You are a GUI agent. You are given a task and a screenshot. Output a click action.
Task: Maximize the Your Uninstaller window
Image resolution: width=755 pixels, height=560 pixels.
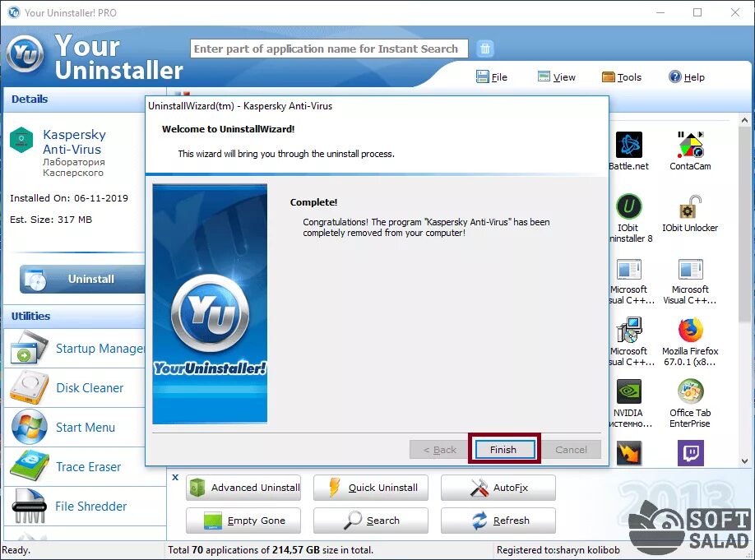click(x=697, y=12)
